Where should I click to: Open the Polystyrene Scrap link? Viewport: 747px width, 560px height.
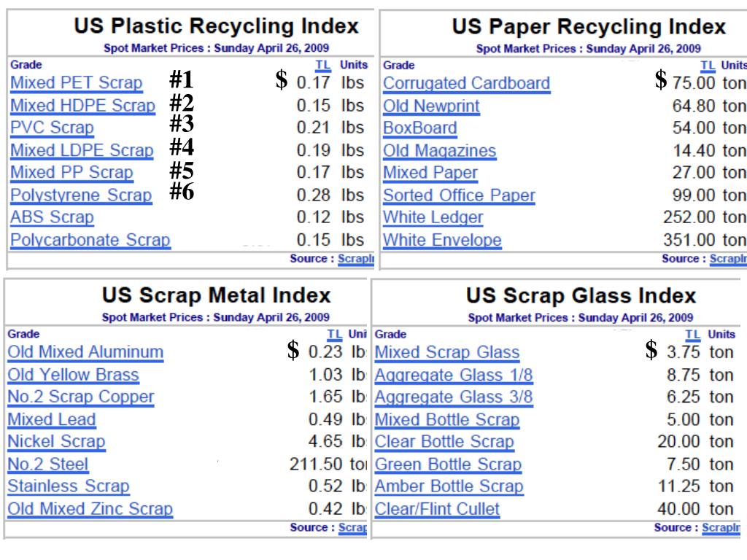click(x=82, y=195)
